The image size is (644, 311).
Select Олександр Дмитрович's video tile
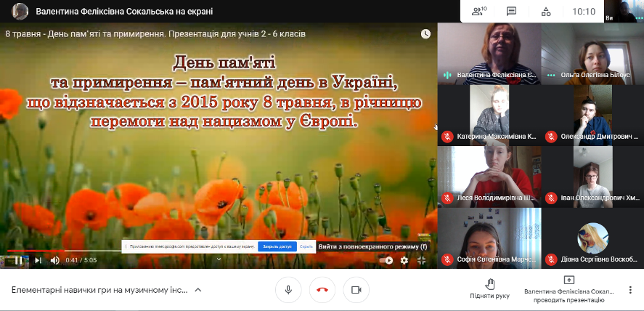pyautogui.click(x=592, y=116)
